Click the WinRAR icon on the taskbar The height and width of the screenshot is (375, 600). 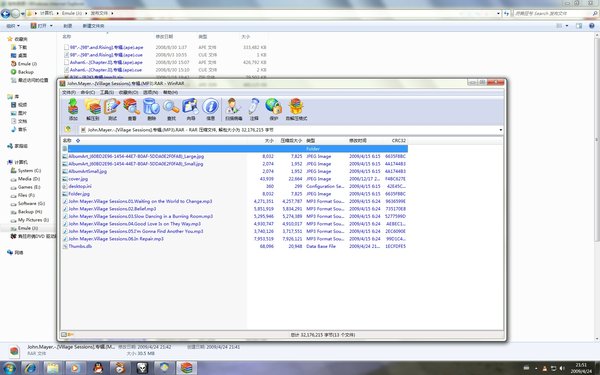(187, 368)
